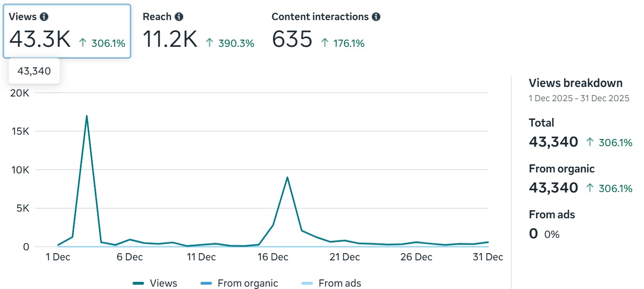The width and height of the screenshot is (644, 289).
Task: Switch to the Reach metric card
Action: pos(198,30)
